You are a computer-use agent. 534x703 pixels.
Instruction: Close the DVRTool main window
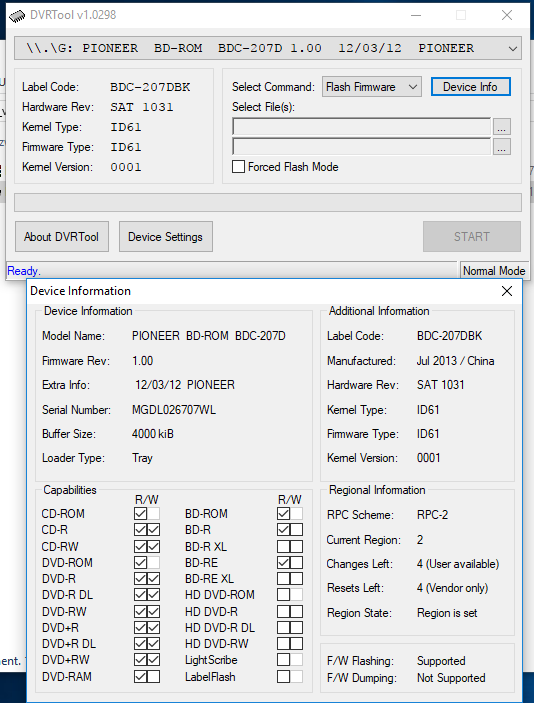click(x=507, y=15)
